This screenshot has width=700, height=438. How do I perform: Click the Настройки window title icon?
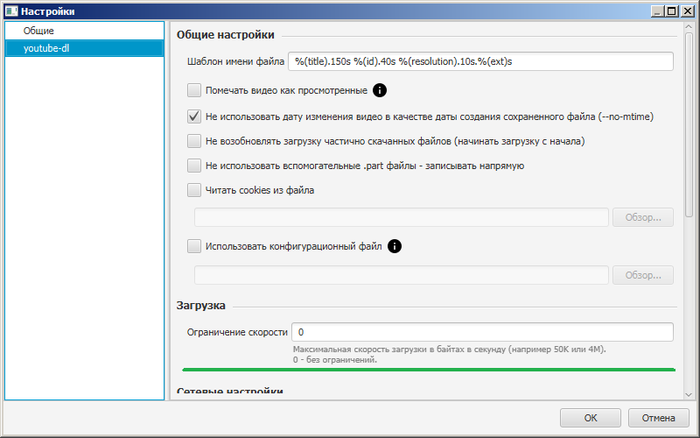(x=12, y=11)
